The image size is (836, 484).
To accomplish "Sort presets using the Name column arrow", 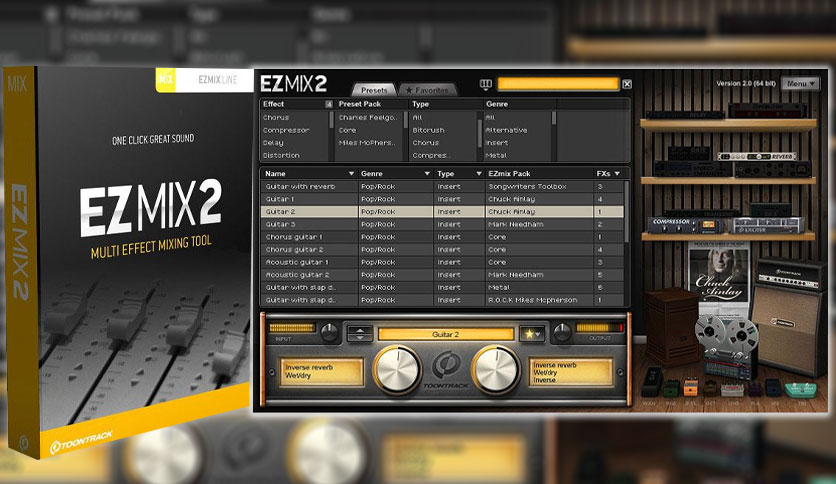I will tap(351, 174).
